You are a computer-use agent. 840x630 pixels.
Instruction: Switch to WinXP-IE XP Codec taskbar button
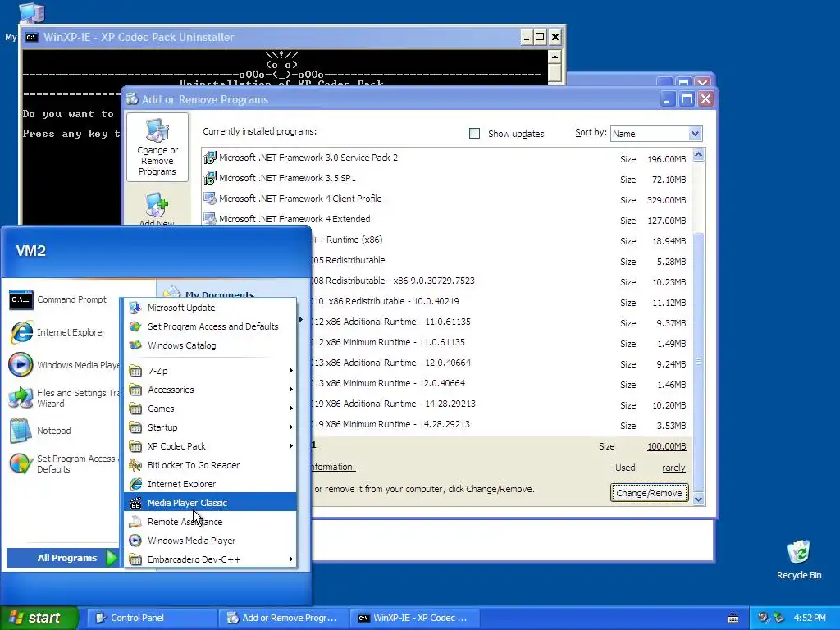414,618
